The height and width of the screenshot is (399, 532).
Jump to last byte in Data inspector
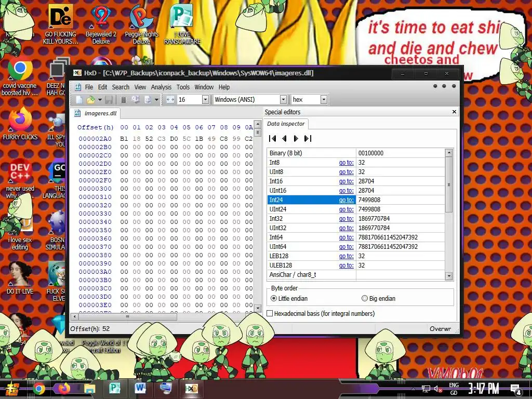pyautogui.click(x=308, y=138)
